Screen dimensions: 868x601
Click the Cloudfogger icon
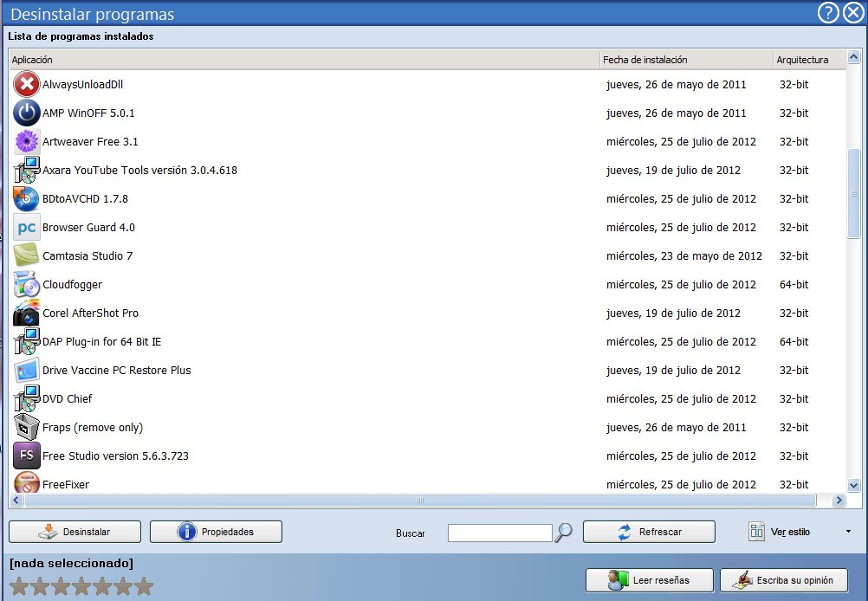coord(26,284)
